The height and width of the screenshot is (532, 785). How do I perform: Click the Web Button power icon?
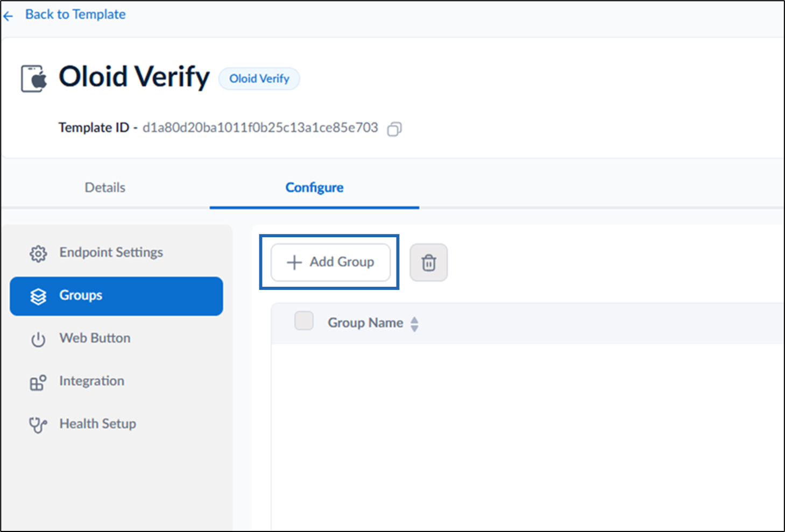click(38, 339)
